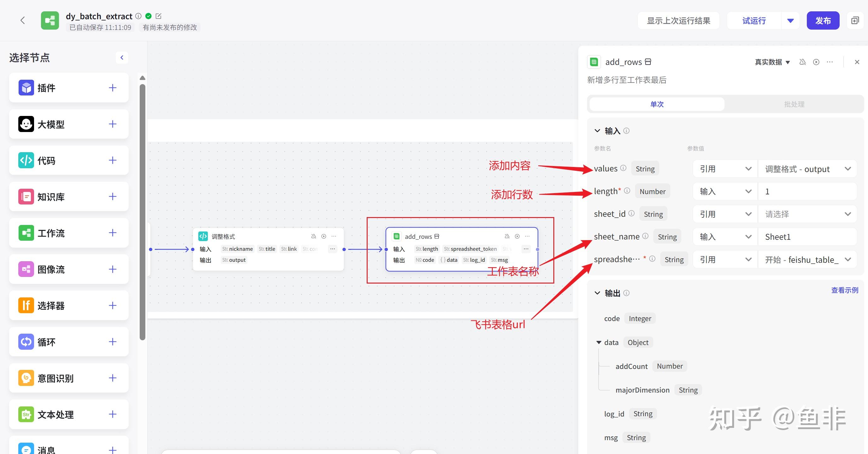Open more options in add_rows panel header

point(830,62)
